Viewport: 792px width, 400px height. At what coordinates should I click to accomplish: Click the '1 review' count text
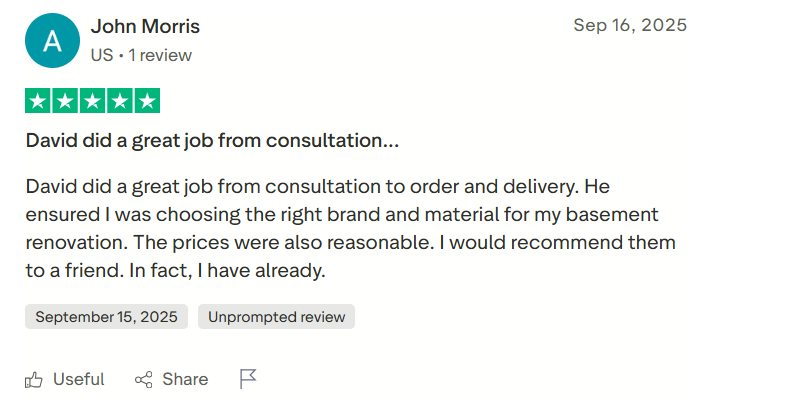tap(160, 55)
